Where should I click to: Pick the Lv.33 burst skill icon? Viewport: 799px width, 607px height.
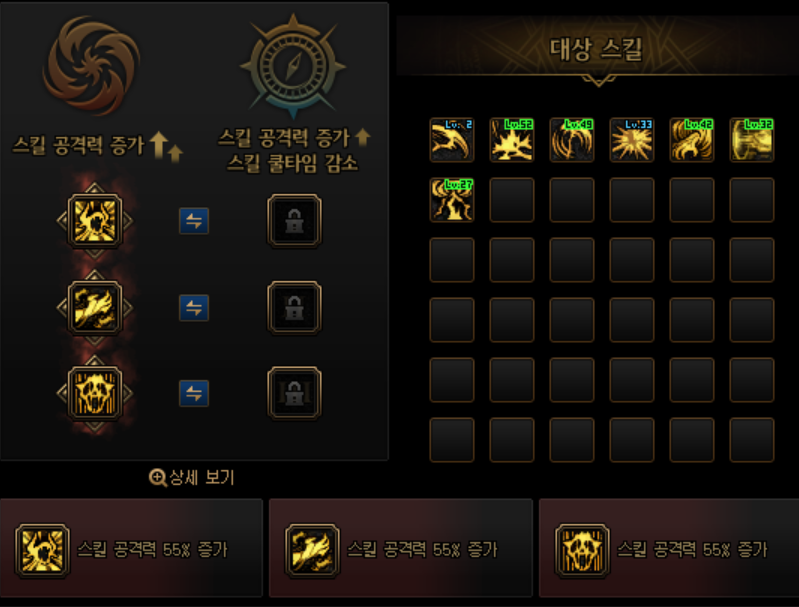pos(632,140)
